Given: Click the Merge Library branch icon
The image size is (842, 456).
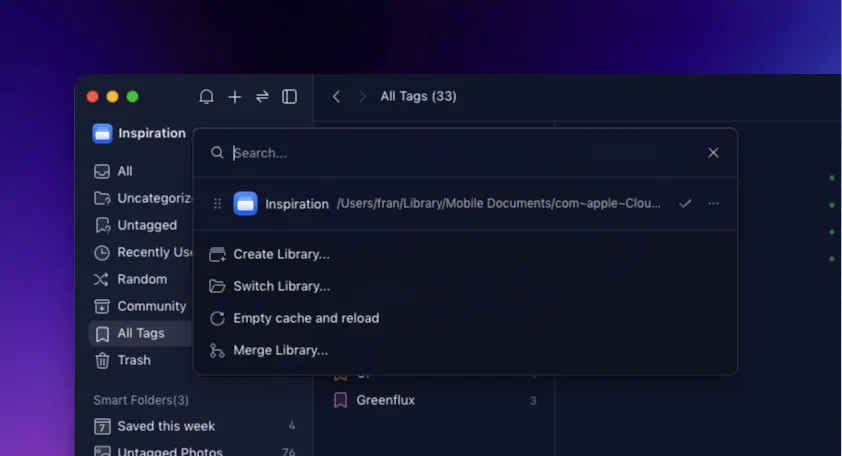Looking at the screenshot, I should click(217, 351).
